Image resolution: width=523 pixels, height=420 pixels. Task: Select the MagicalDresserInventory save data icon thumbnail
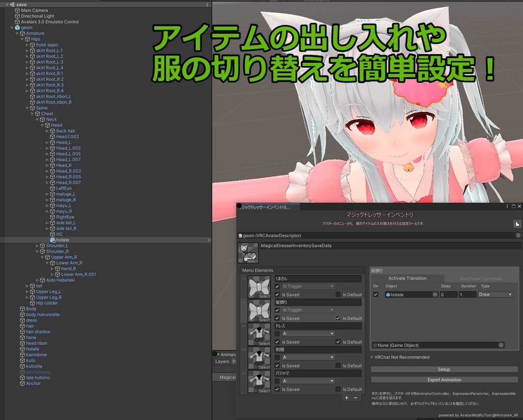point(248,253)
